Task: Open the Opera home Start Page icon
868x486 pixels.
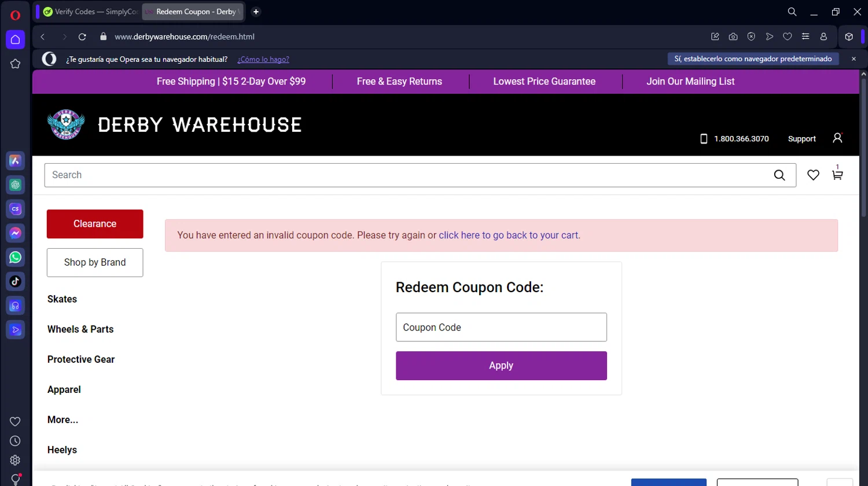Action: click(x=16, y=39)
